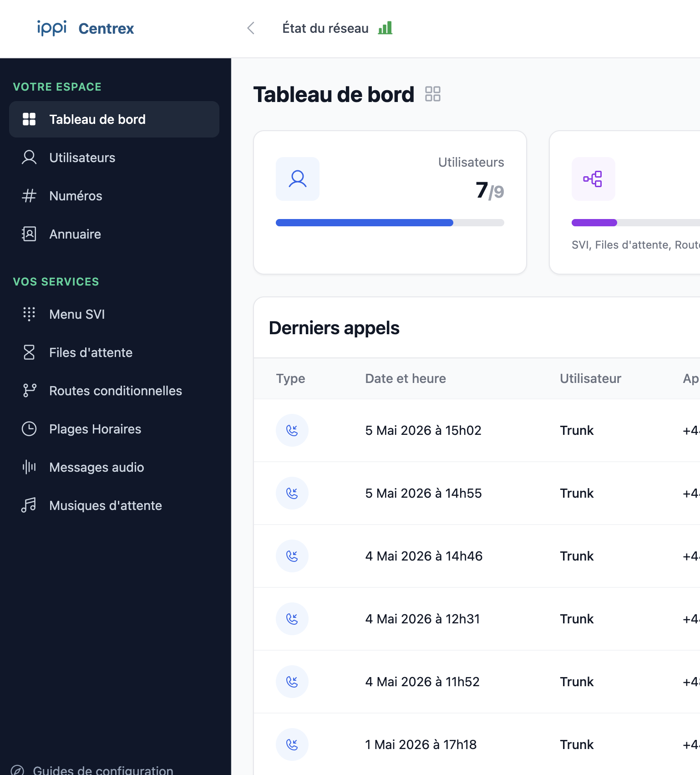Viewport: 700px width, 775px height.
Task: Open Plages Horaires page
Action: (95, 429)
